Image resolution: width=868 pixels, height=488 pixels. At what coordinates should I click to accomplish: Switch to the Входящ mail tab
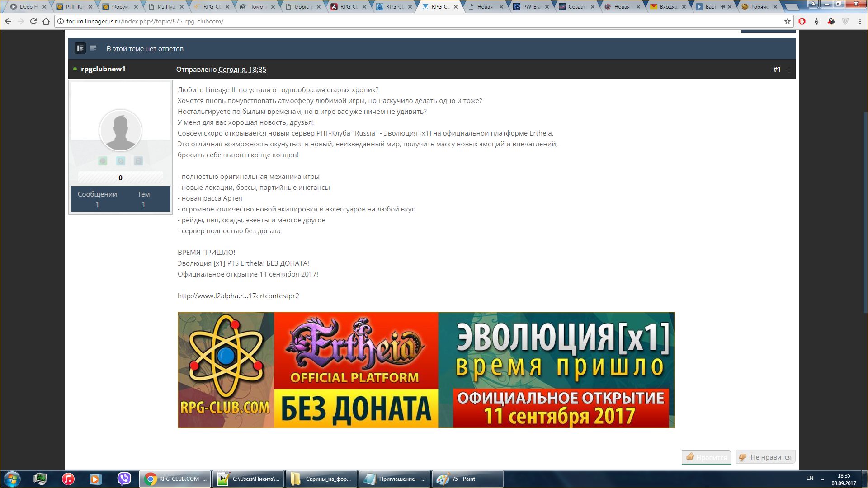tap(668, 7)
